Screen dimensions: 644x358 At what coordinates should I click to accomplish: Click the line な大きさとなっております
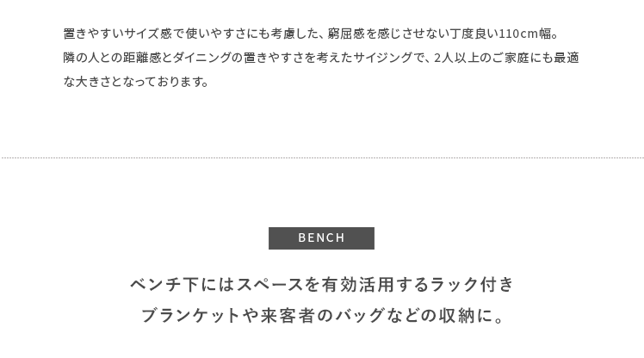click(136, 83)
